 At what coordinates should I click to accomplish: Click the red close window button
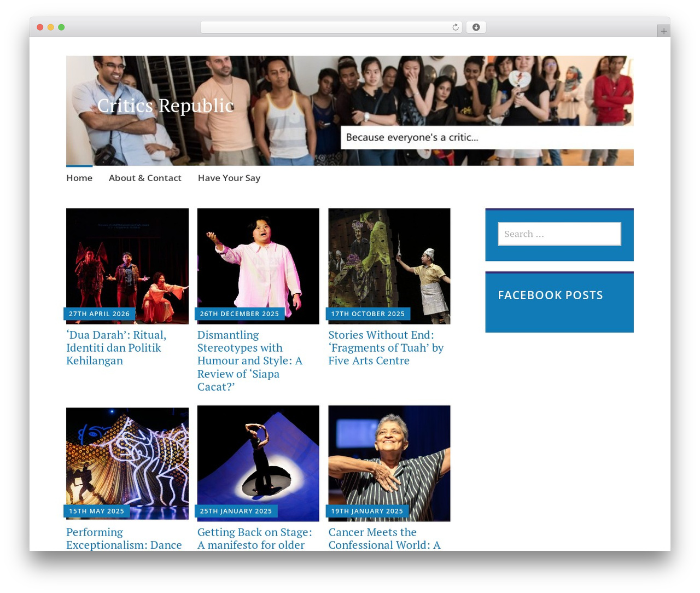(40, 27)
